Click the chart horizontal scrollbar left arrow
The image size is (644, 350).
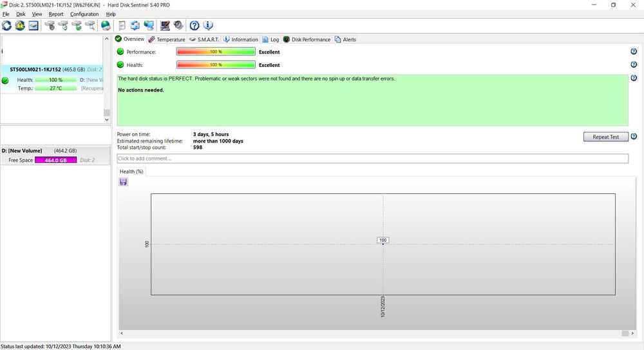[122, 333]
